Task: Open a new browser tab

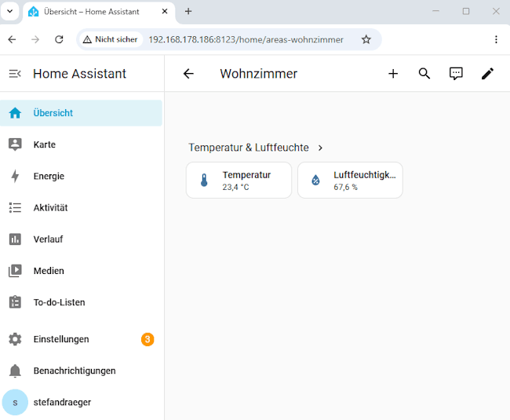Action: point(188,12)
